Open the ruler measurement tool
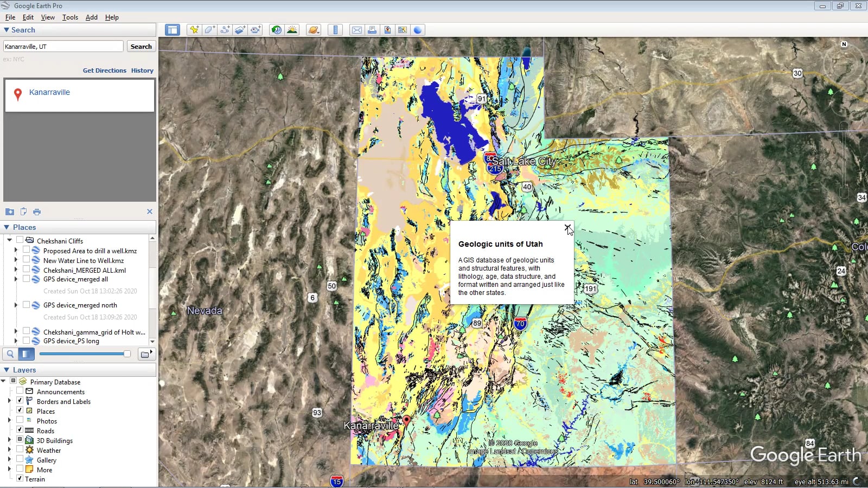 tap(335, 30)
